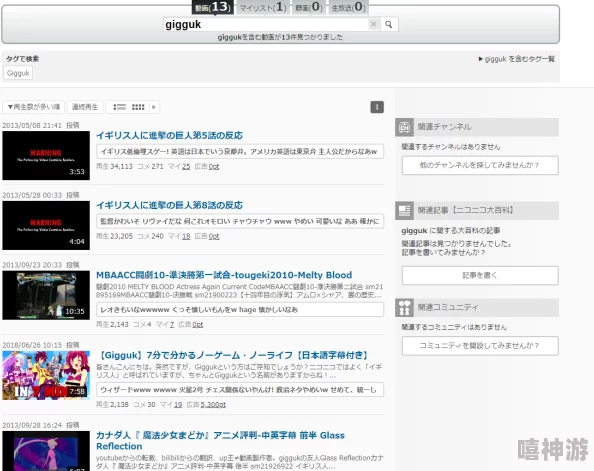Click the magnifier search icon

click(389, 25)
